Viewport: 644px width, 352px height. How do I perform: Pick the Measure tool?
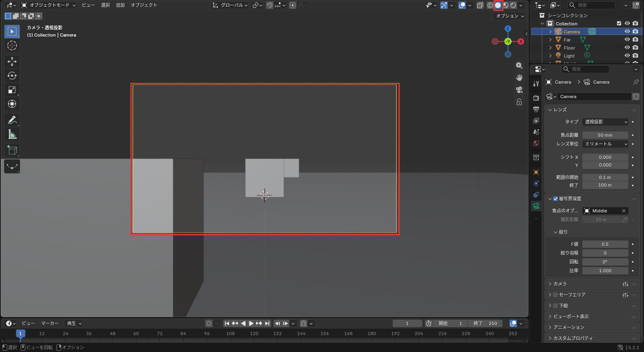pos(12,134)
